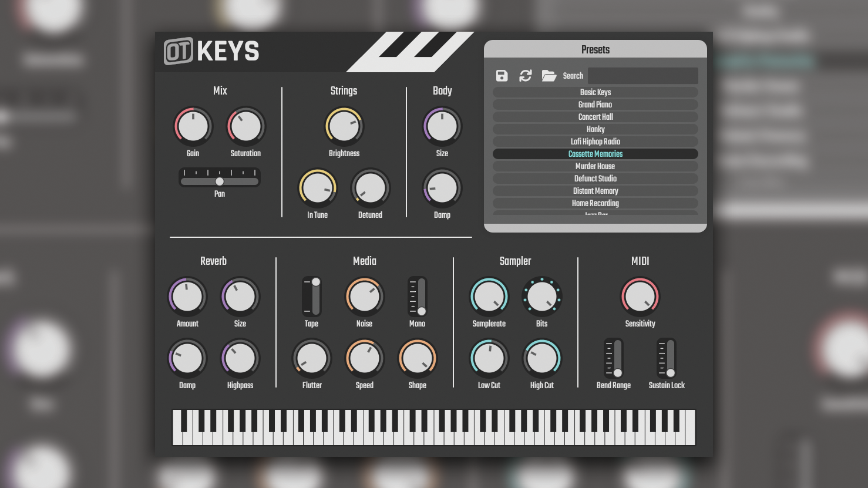
Task: Turn the Gain knob in Mix section
Action: click(193, 126)
